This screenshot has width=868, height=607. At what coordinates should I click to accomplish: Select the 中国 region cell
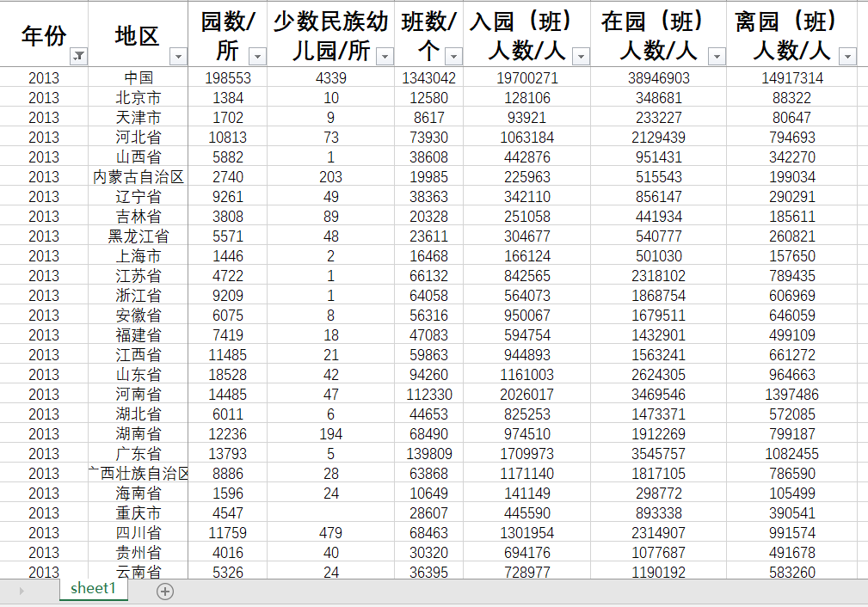[x=138, y=78]
